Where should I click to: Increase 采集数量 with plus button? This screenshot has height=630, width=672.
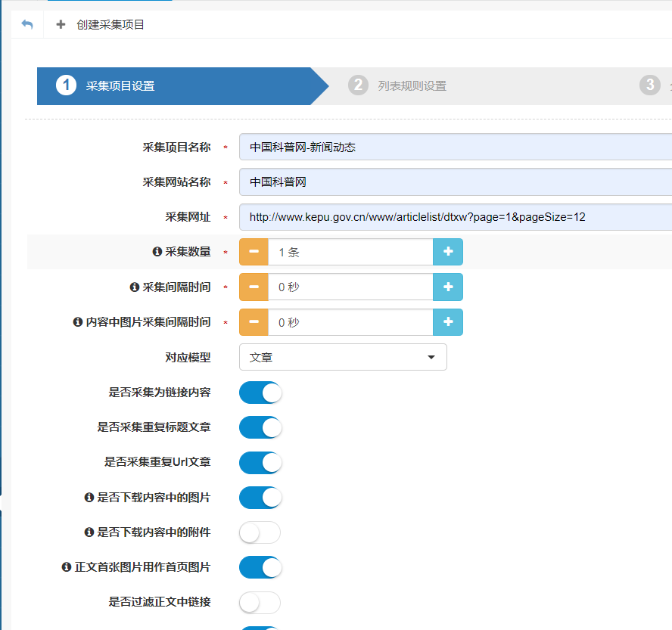(448, 252)
